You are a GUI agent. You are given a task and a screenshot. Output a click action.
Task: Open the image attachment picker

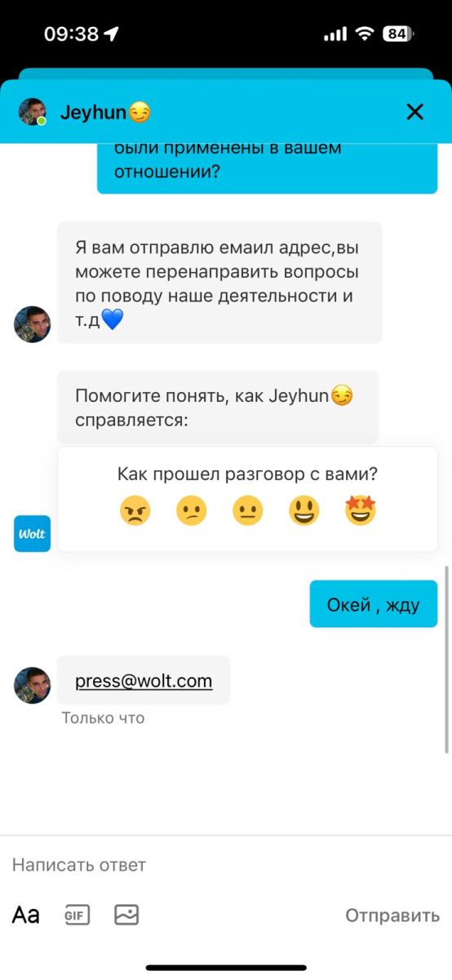click(126, 915)
